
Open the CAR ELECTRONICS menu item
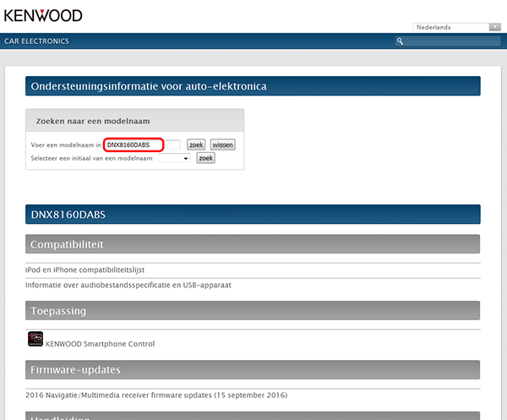[36, 41]
